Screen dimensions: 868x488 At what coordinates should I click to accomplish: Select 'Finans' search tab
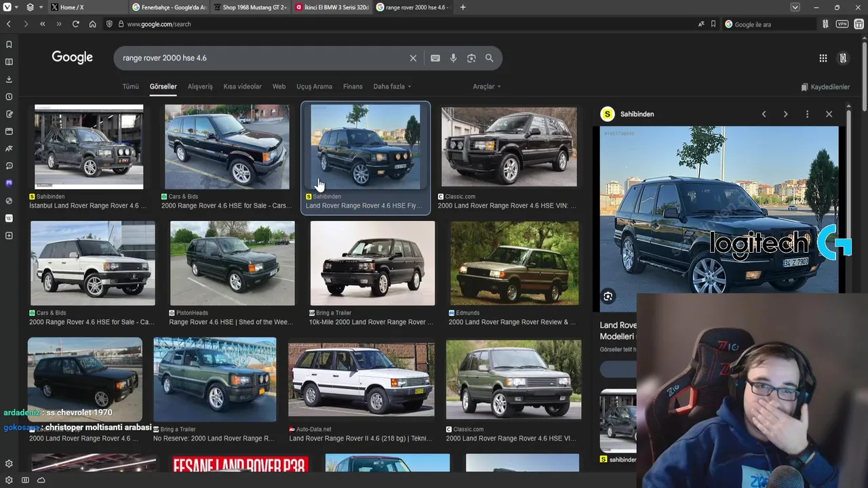353,87
